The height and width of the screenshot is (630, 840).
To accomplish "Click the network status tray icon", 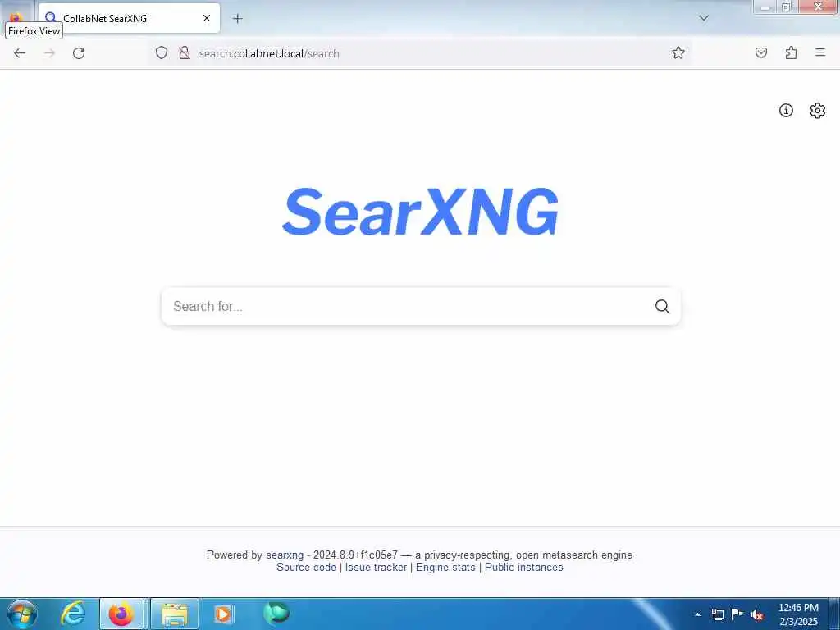I will pos(717,614).
